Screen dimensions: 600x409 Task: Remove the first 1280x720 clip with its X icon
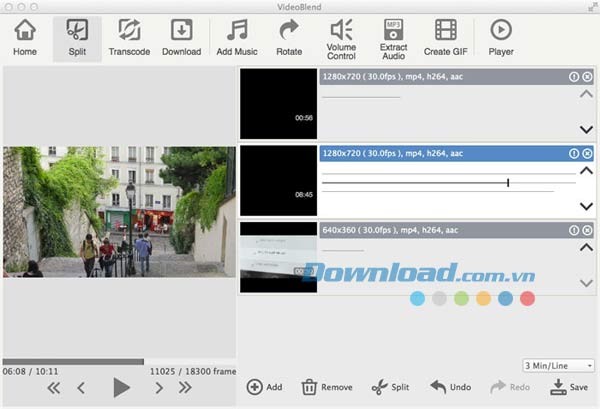pyautogui.click(x=587, y=77)
